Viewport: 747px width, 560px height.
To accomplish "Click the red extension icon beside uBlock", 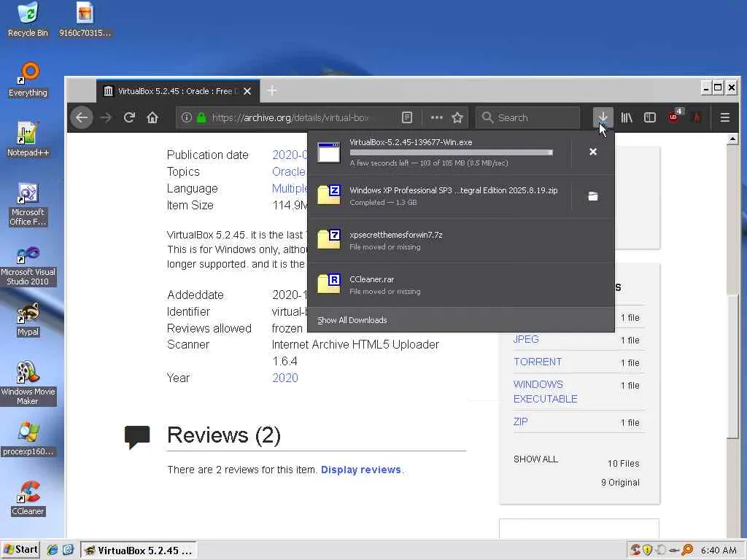I will tap(697, 117).
